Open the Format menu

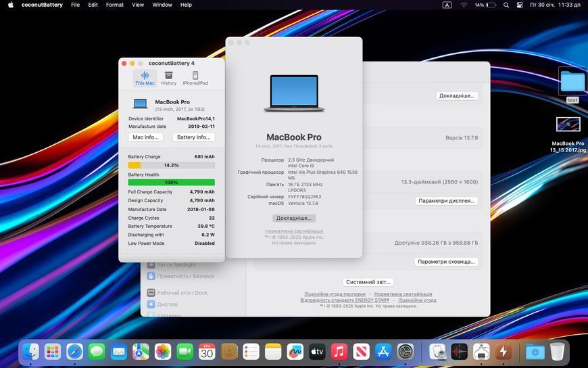(x=115, y=5)
